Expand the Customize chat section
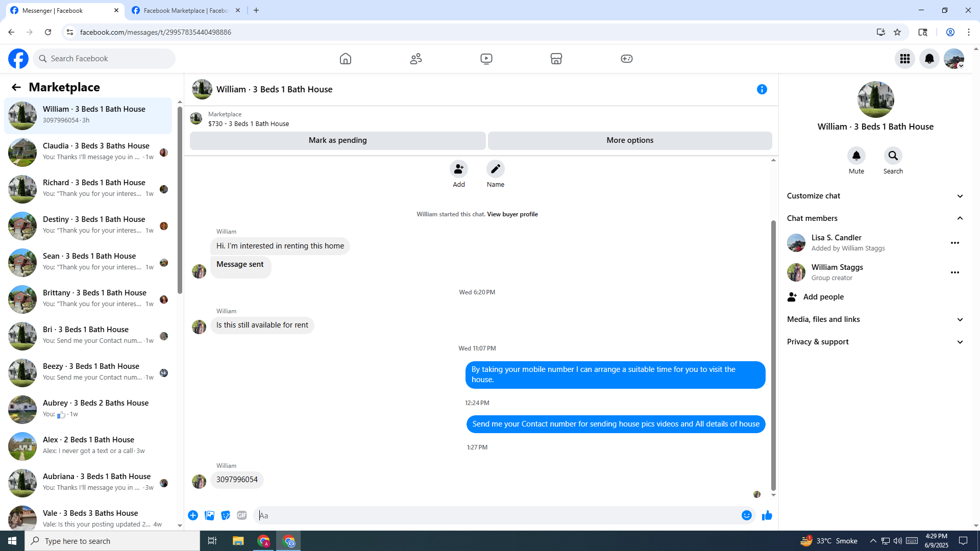980x551 pixels. tap(875, 196)
